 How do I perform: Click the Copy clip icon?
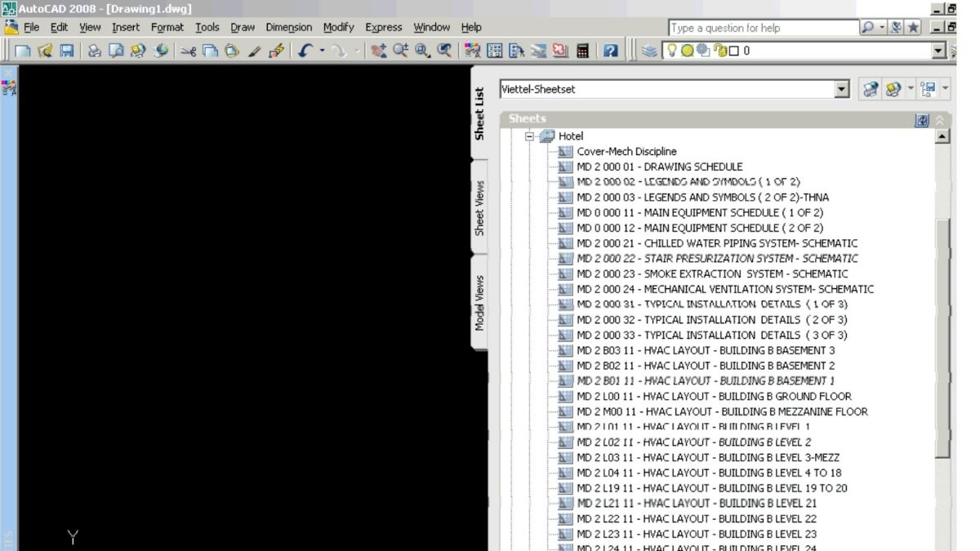click(210, 51)
